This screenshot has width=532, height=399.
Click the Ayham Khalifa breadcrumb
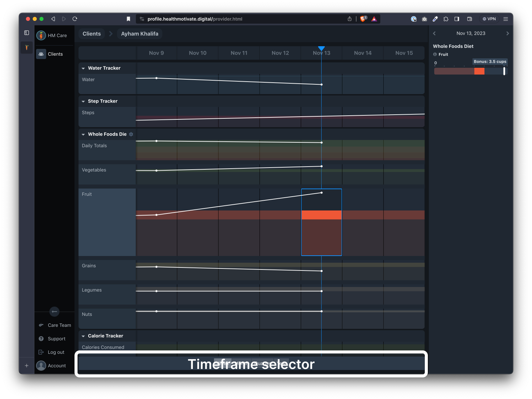point(140,34)
